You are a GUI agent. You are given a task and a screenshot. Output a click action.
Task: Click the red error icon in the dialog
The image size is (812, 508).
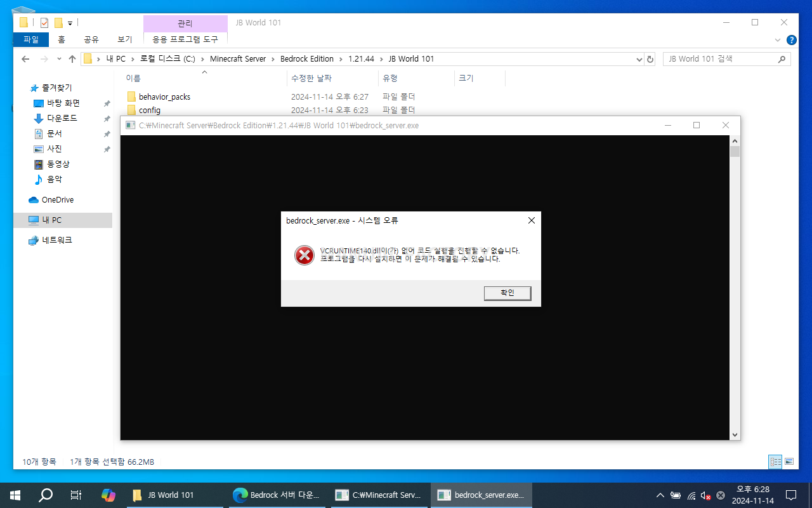(304, 255)
